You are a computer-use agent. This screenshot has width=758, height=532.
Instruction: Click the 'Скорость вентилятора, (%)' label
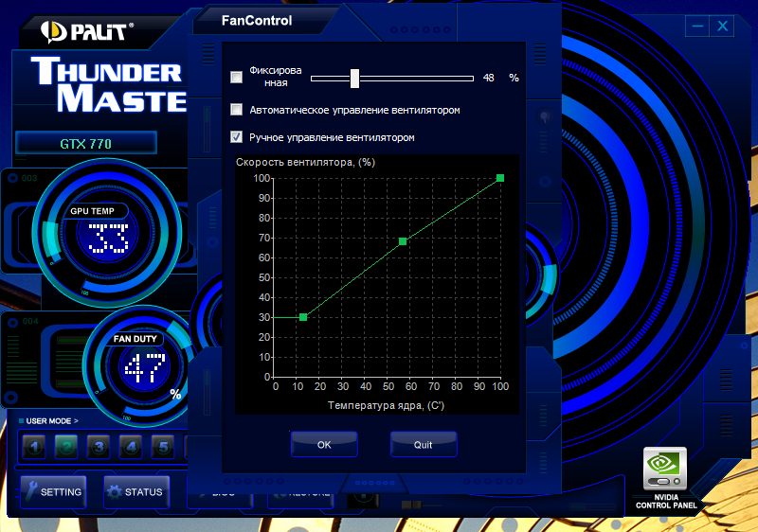pyautogui.click(x=305, y=162)
